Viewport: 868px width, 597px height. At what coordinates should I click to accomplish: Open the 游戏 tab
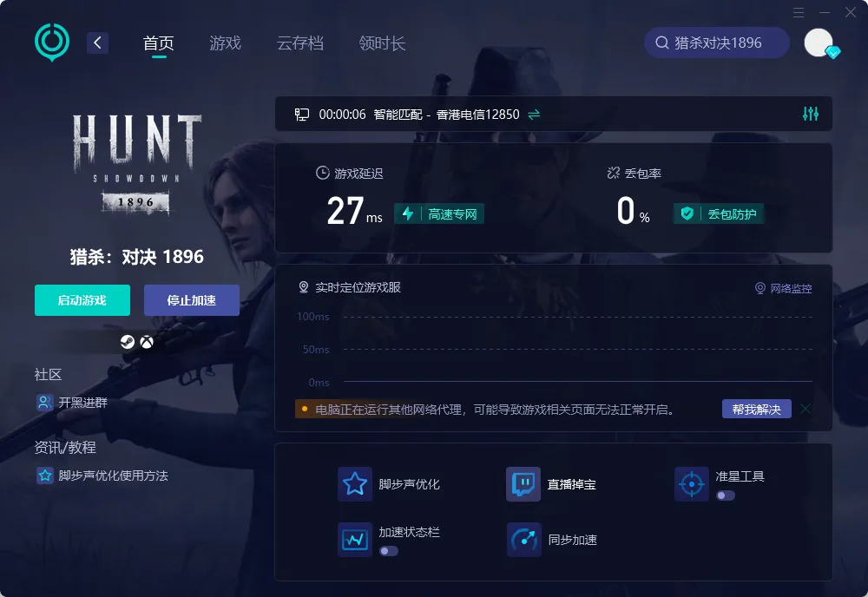(225, 43)
